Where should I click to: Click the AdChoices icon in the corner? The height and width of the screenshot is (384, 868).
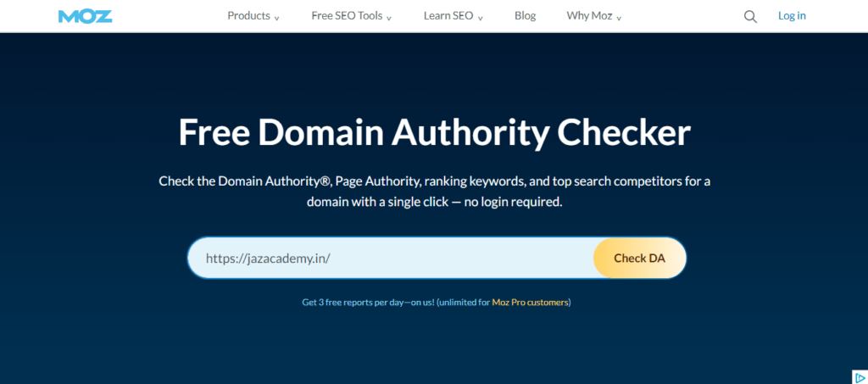858,376
